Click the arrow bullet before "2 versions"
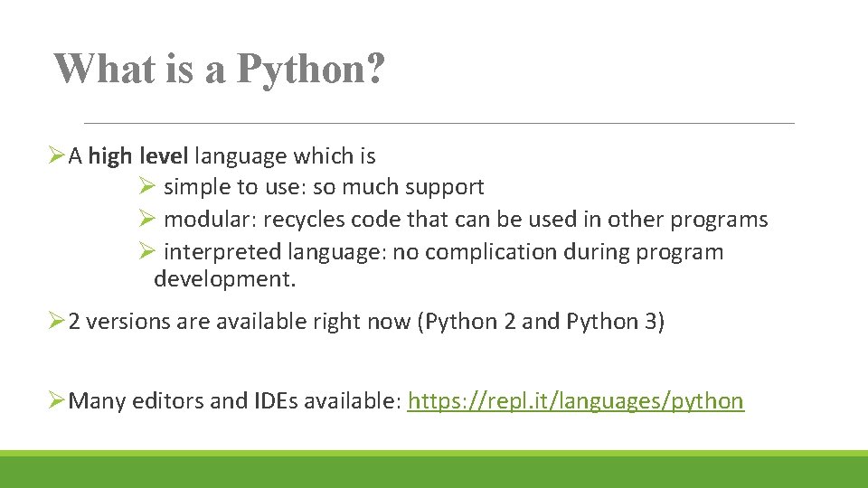 56,323
